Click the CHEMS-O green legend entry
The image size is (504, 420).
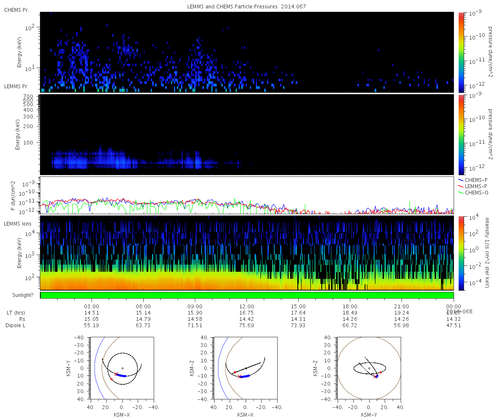pos(473,192)
